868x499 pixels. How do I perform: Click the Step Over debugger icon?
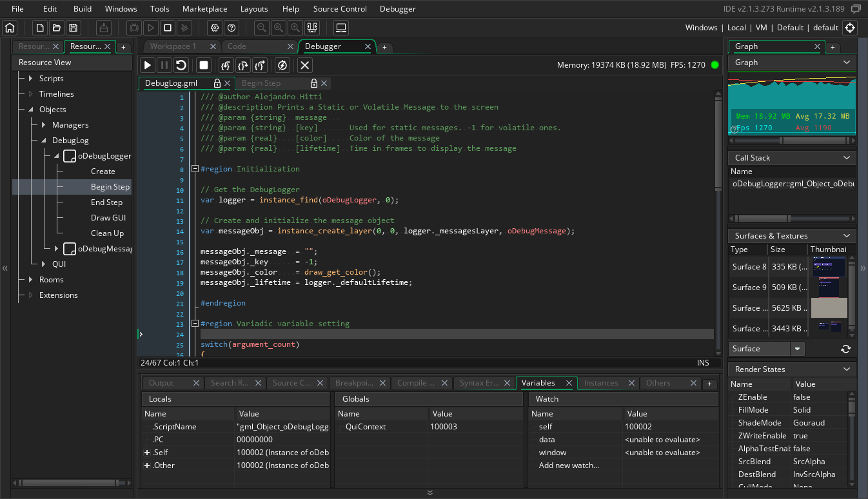click(x=242, y=65)
